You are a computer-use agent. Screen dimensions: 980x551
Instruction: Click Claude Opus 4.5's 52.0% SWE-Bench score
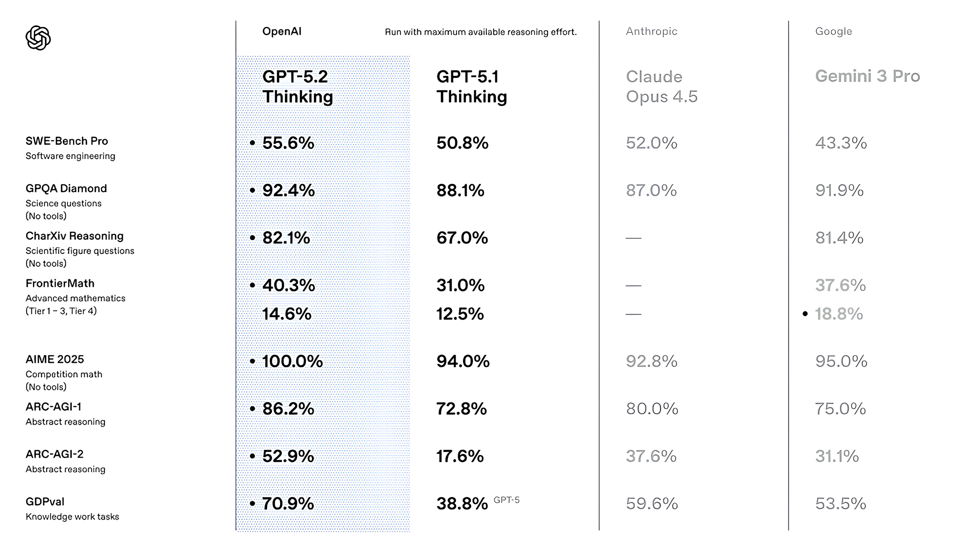pos(651,143)
